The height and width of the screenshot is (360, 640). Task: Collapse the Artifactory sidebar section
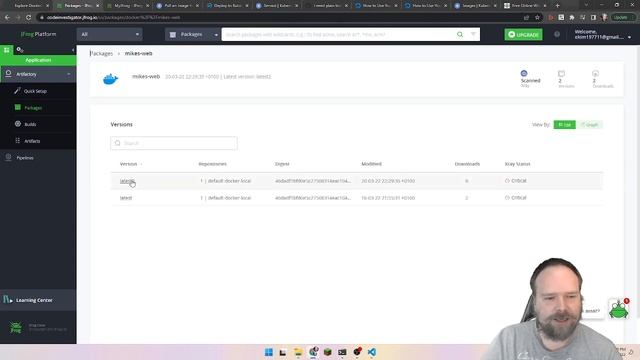69,74
